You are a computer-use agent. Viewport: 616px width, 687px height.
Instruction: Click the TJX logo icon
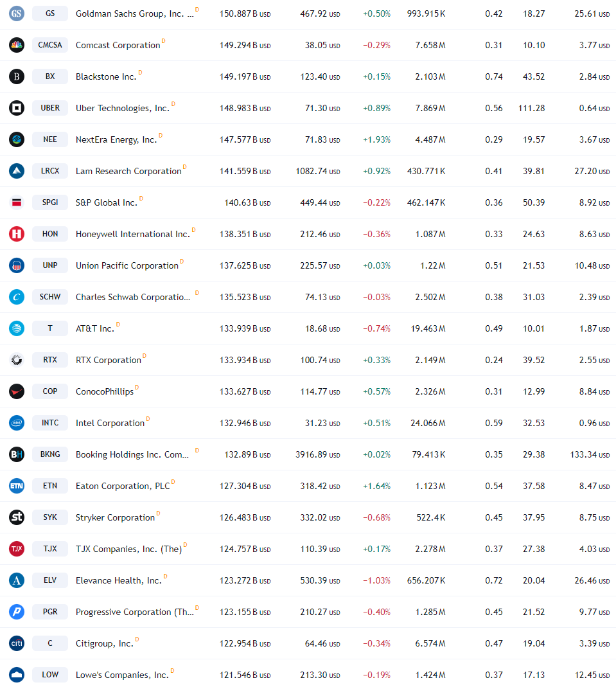point(17,549)
